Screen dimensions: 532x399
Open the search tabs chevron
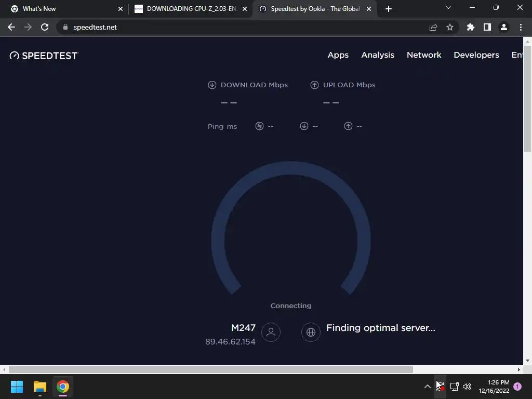[x=448, y=7]
